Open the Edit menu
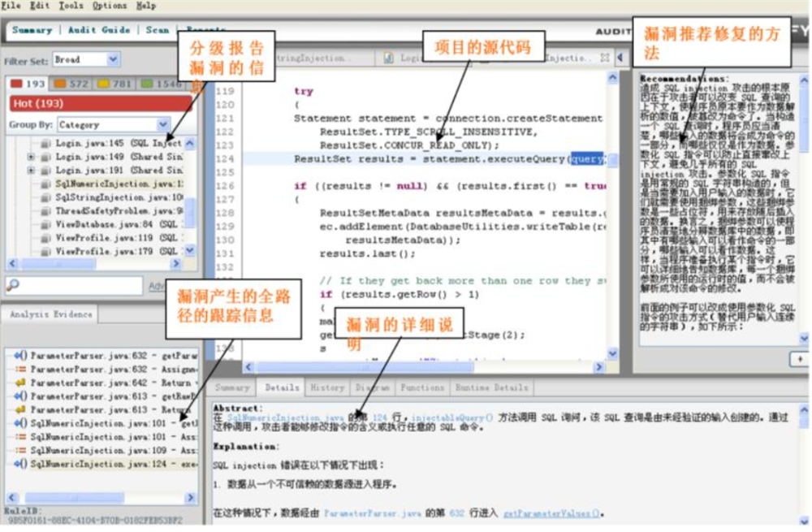 click(39, 6)
